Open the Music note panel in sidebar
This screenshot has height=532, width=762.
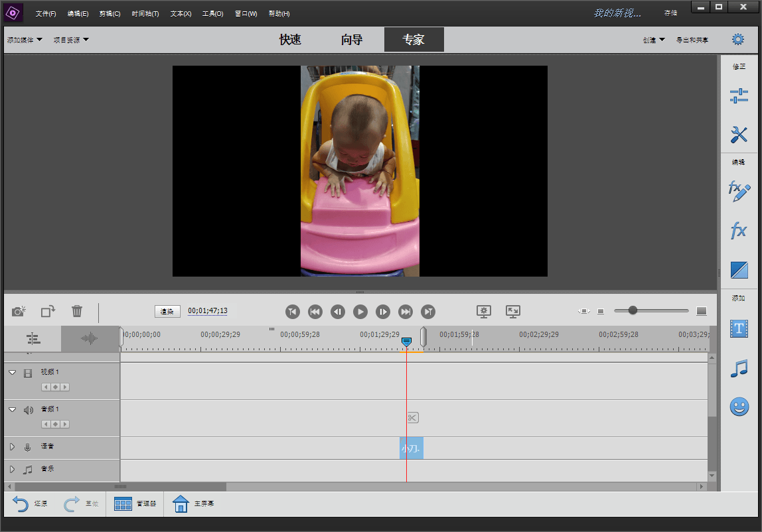click(x=739, y=368)
